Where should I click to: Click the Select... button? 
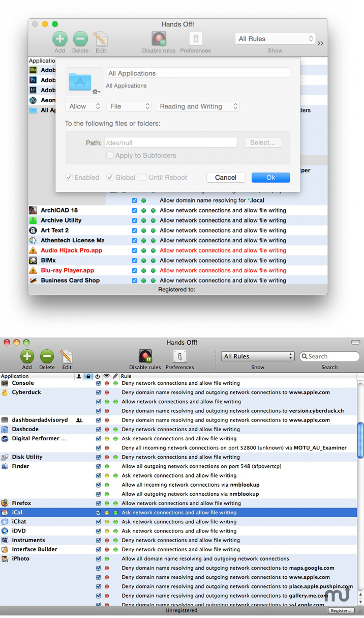coord(263,143)
